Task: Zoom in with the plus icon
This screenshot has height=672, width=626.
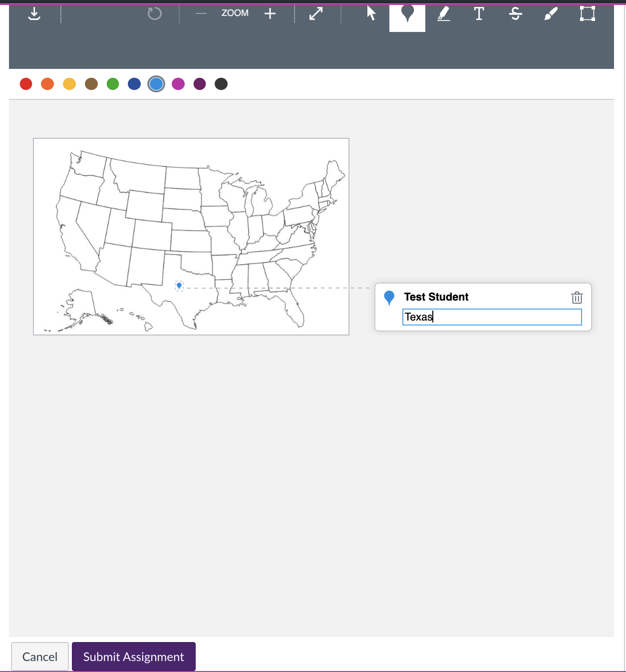Action: pyautogui.click(x=270, y=13)
